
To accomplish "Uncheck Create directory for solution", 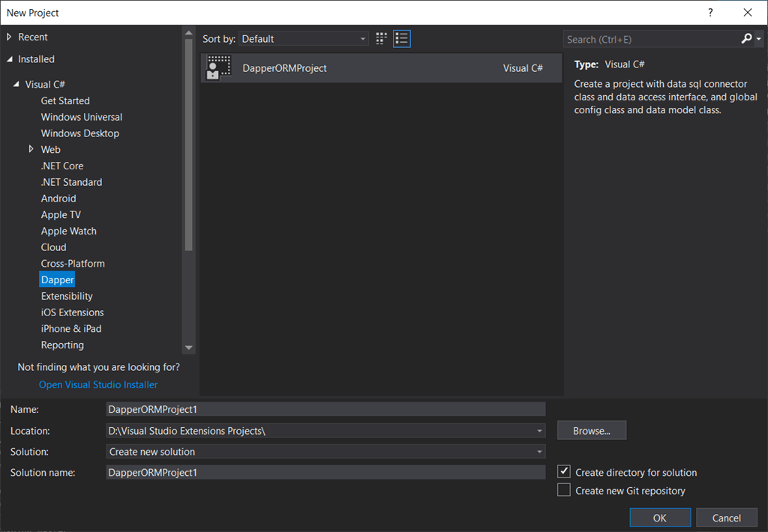I will [564, 471].
